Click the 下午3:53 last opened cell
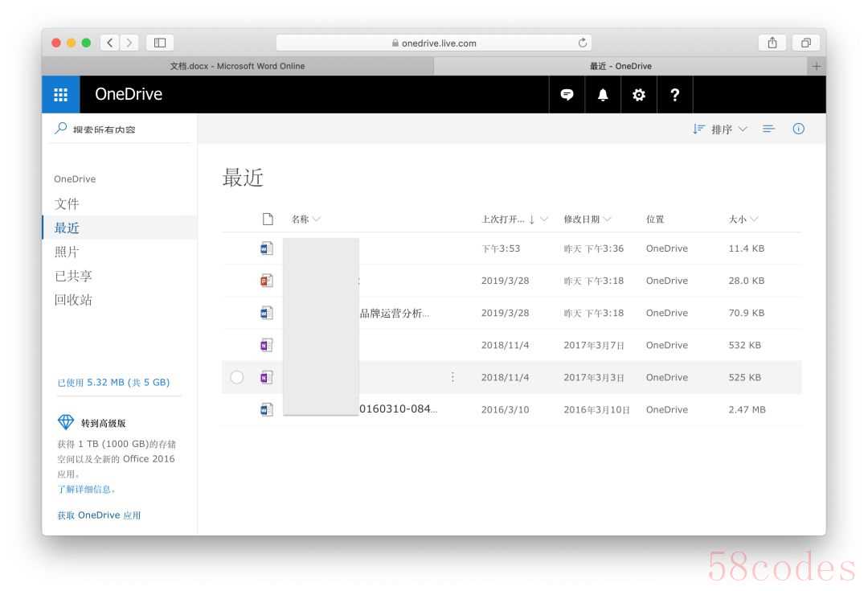This screenshot has width=868, height=591. pos(501,248)
